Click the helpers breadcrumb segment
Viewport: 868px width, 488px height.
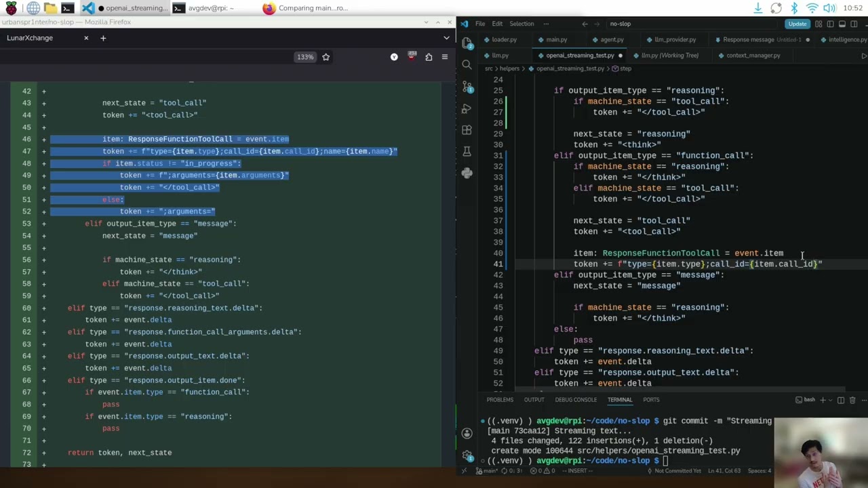pyautogui.click(x=509, y=68)
